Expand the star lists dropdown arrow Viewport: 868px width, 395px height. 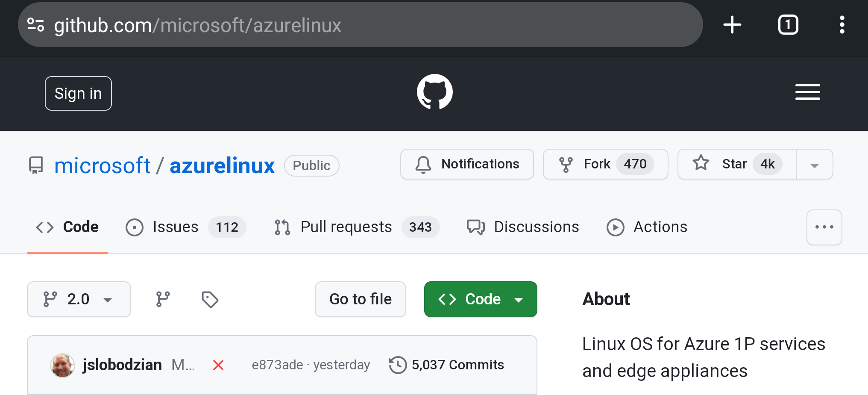814,165
